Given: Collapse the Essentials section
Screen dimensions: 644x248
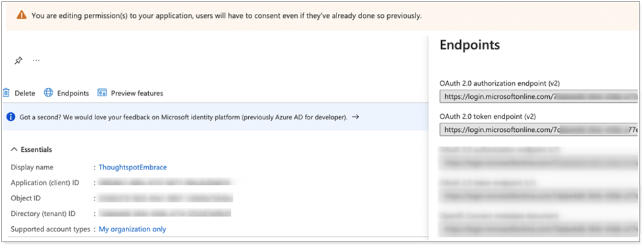Looking at the screenshot, I should pos(31,150).
